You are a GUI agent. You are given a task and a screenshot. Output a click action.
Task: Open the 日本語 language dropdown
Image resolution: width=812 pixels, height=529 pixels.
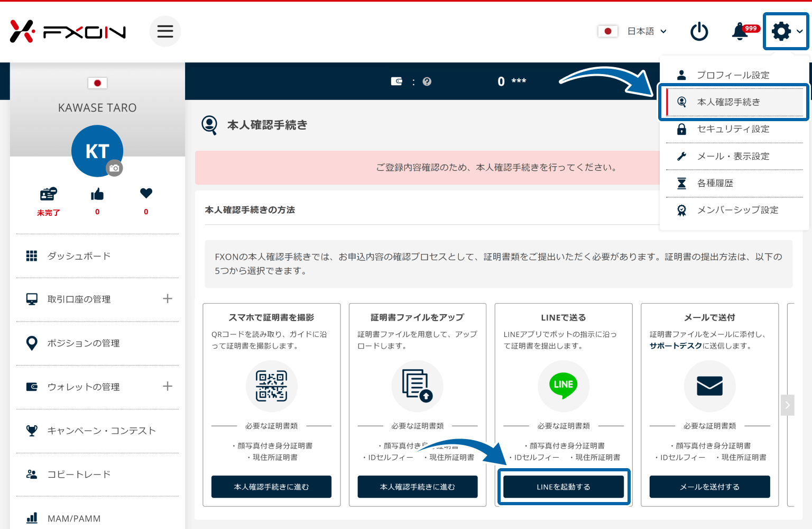(x=647, y=31)
